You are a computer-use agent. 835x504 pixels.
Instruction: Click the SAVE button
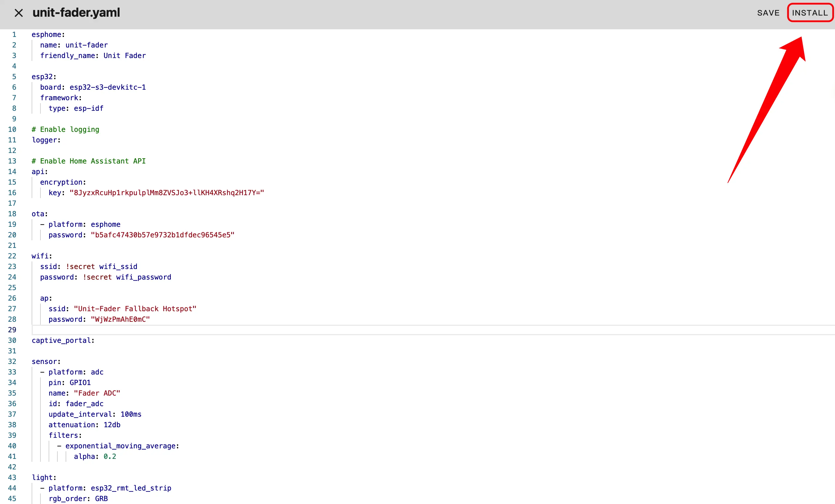[x=768, y=13]
